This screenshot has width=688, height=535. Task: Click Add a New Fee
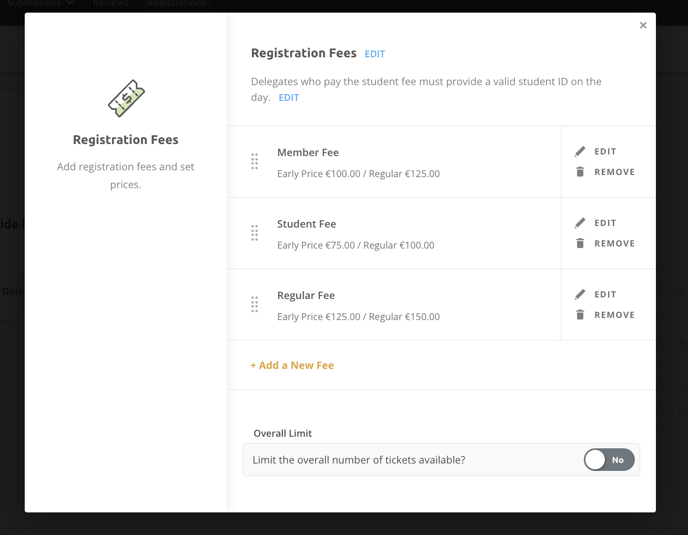(292, 365)
